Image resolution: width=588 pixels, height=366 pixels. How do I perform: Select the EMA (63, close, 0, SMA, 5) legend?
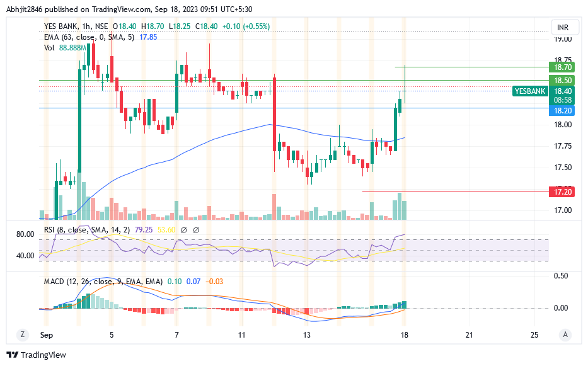point(89,37)
